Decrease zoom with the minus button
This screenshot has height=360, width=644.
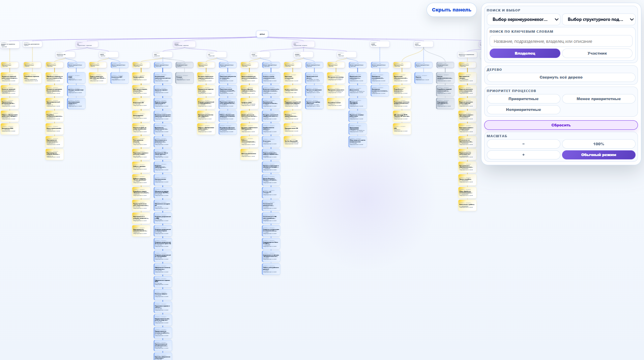(x=523, y=144)
